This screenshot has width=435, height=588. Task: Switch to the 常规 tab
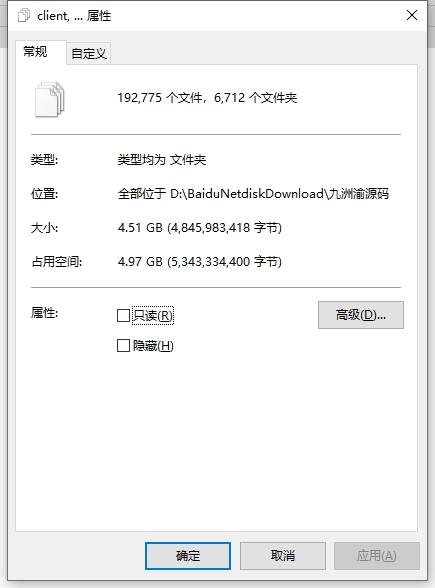point(36,51)
